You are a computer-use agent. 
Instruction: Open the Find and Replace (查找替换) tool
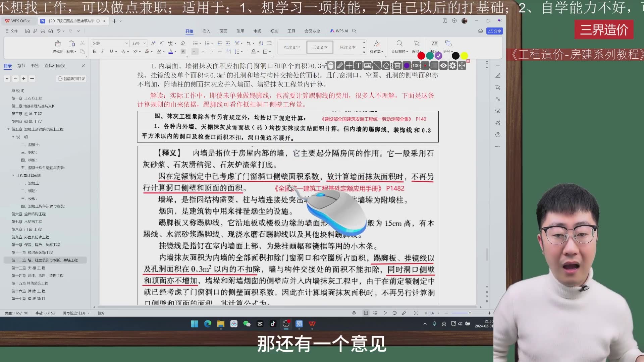click(x=399, y=47)
